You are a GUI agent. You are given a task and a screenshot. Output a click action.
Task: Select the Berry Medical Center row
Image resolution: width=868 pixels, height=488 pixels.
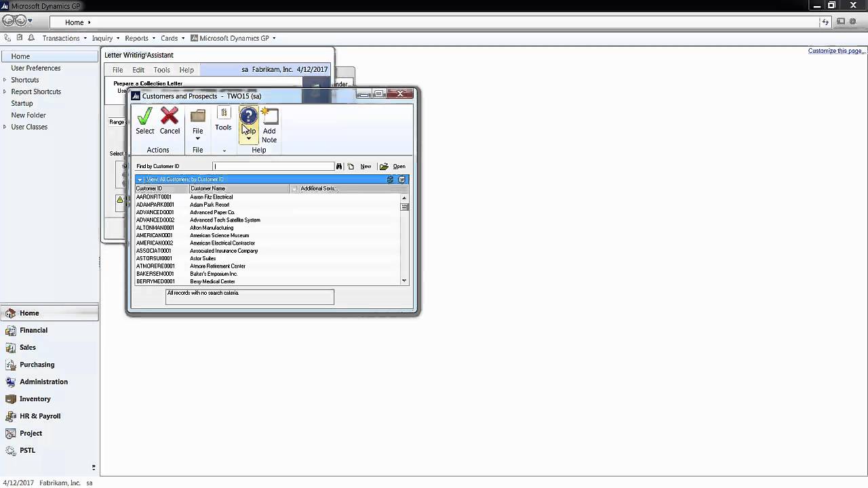click(268, 281)
